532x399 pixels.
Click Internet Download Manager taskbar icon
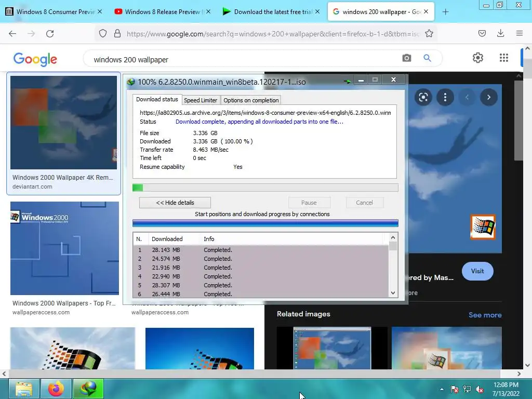pos(88,389)
